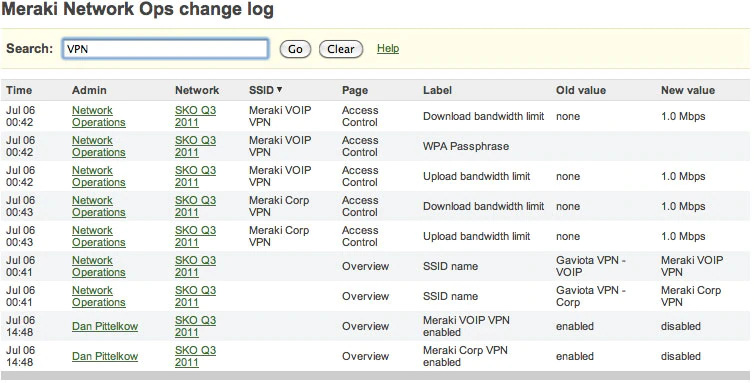Click the Clear button
Image resolution: width=754 pixels, height=383 pixels.
click(x=340, y=49)
